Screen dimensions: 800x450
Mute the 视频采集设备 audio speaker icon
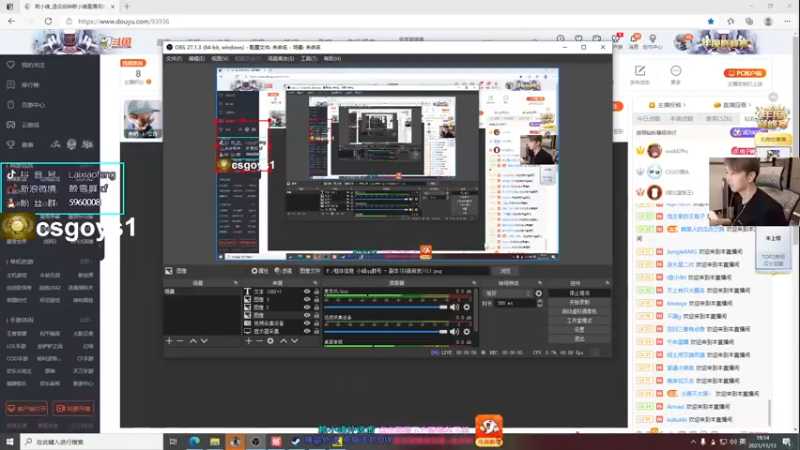[454, 332]
